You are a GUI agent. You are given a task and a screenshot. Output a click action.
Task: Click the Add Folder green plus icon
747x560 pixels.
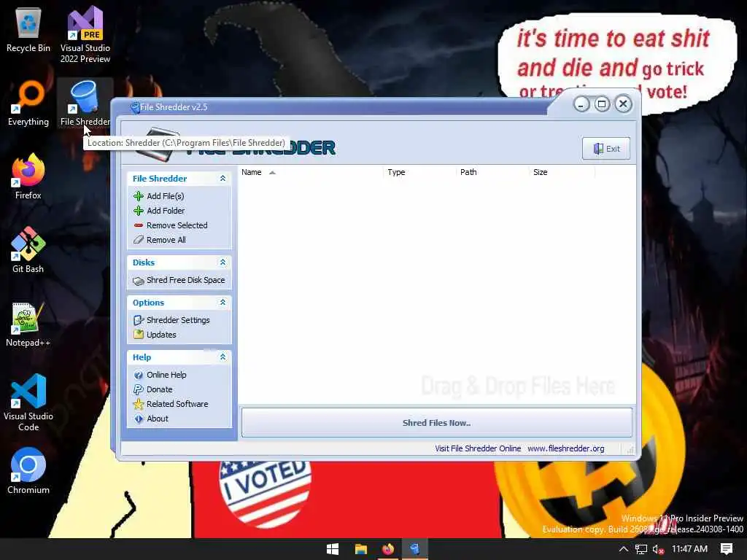coord(139,211)
